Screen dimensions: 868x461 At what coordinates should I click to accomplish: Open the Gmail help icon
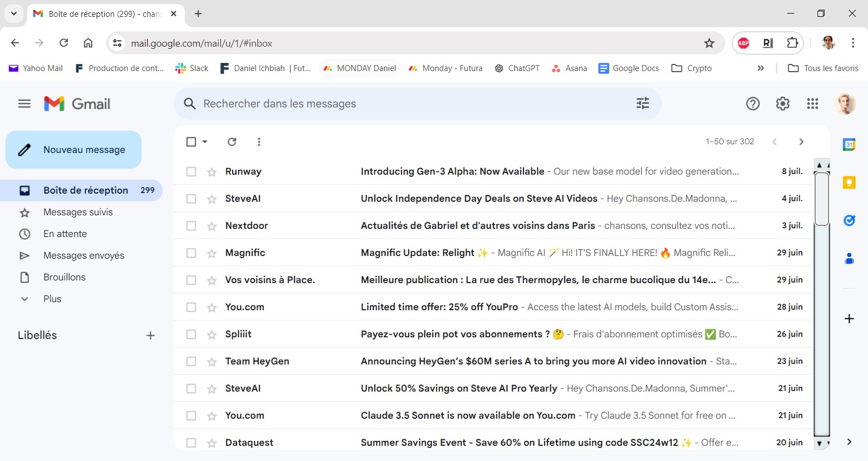tap(753, 104)
